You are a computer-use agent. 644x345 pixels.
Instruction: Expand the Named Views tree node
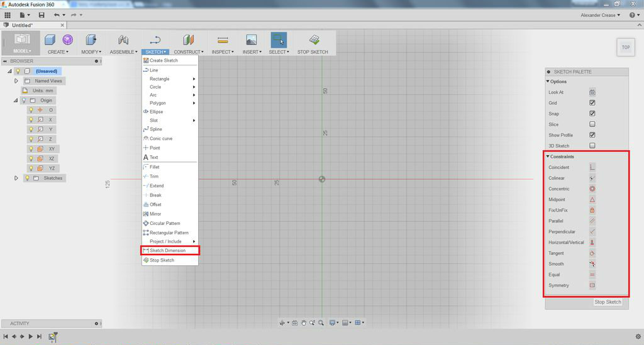click(x=16, y=81)
